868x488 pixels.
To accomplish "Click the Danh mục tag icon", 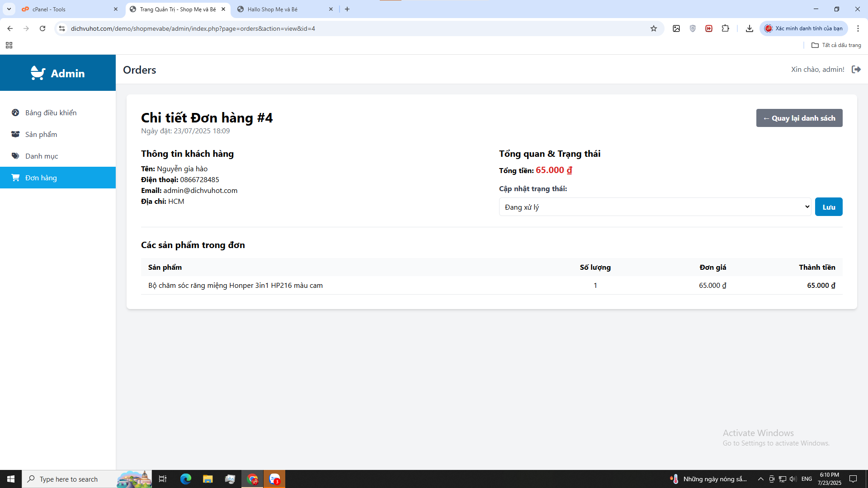I will pos(15,156).
